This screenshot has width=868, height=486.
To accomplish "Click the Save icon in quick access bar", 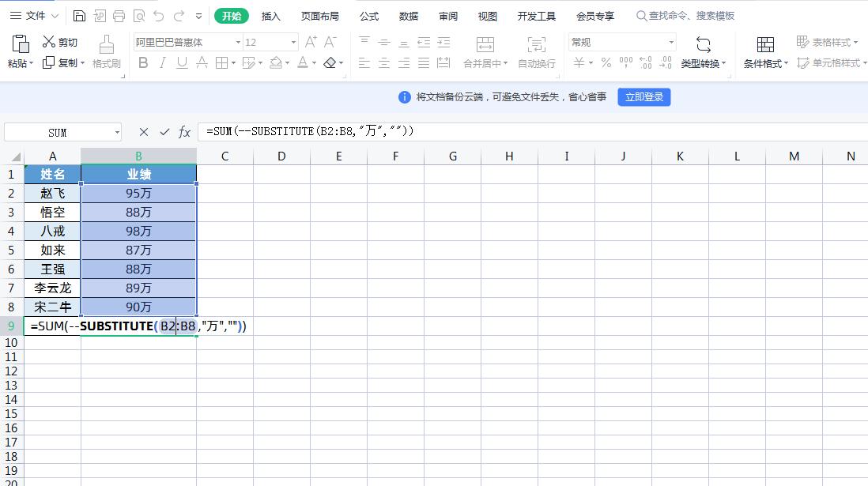I will (x=79, y=16).
